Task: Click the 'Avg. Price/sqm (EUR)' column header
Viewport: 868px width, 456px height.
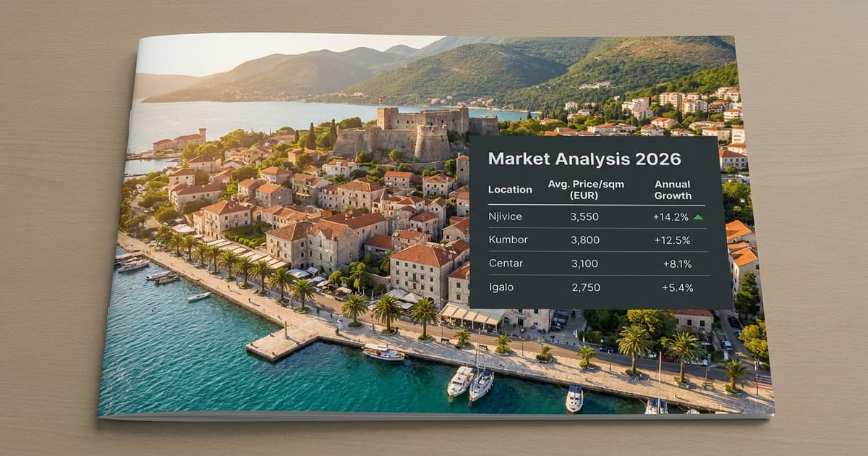Action: 586,190
